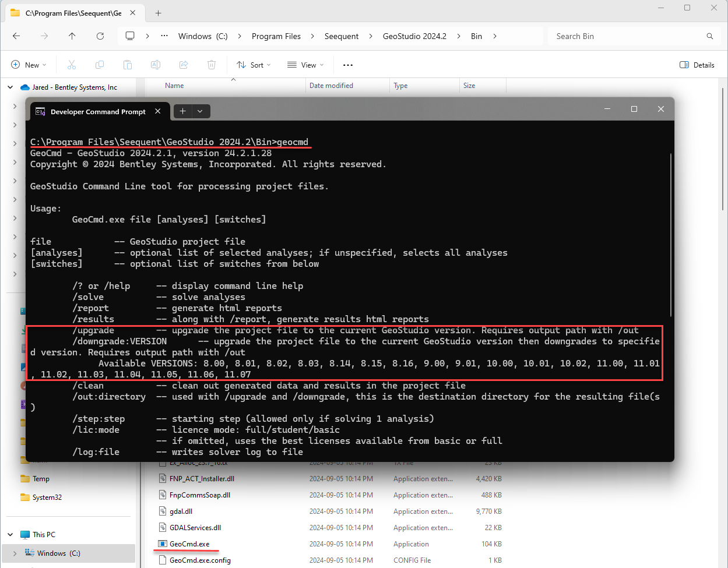Screen dimensions: 728x568
Task: Open terminal new-tab profile dropdown
Action: click(200, 111)
